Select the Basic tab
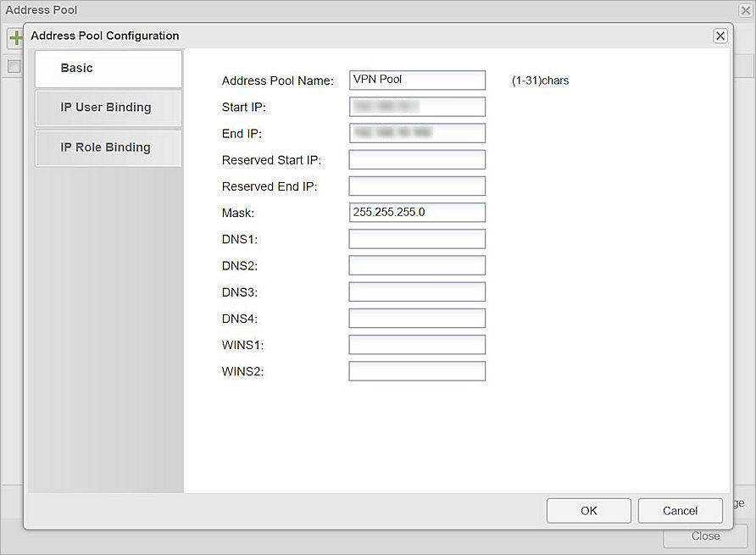Image resolution: width=756 pixels, height=555 pixels. 108,69
